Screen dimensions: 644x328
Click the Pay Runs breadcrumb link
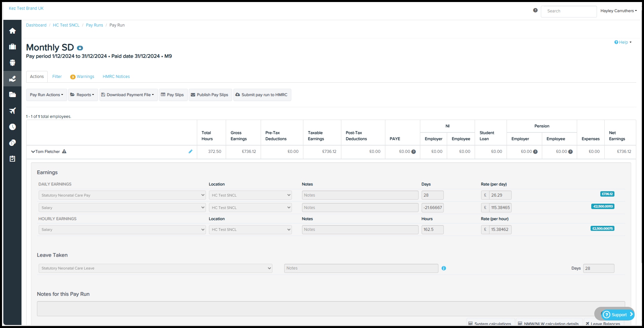tap(94, 25)
